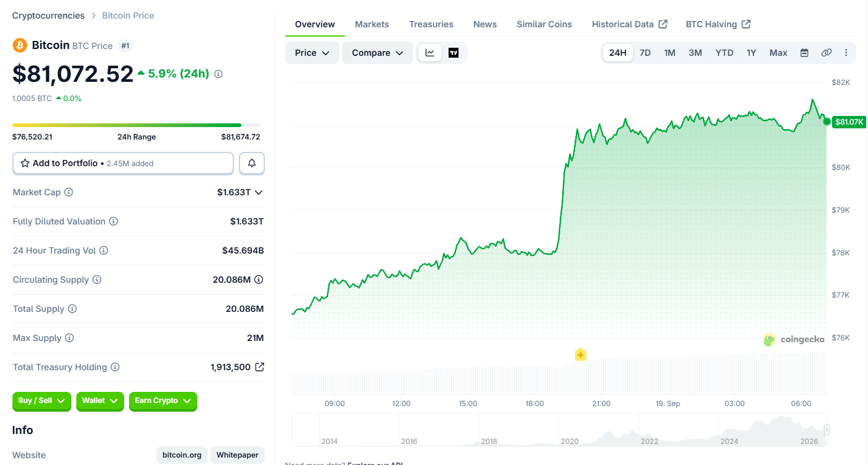The width and height of the screenshot is (868, 465).
Task: Open the external link icon beside 1,913,500
Action: 259,367
